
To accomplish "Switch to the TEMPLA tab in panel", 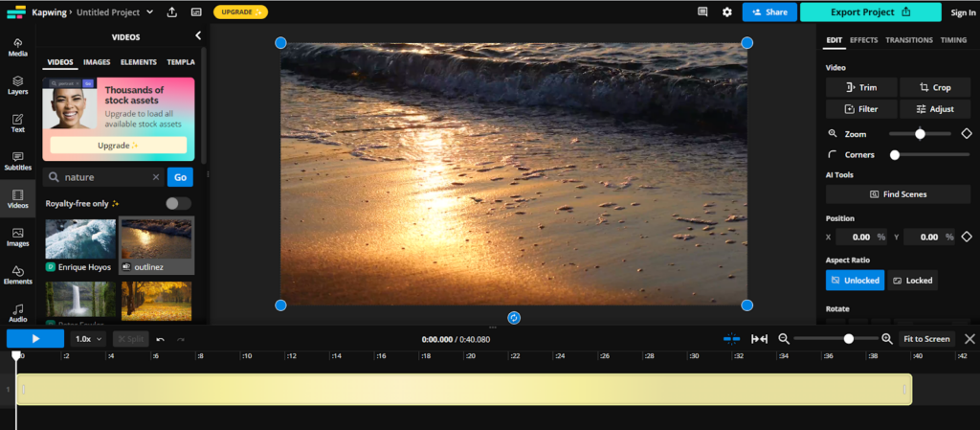I will pyautogui.click(x=181, y=62).
